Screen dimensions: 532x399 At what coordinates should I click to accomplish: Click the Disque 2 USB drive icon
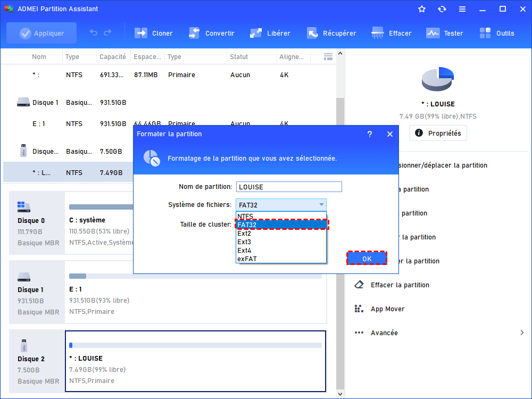pyautogui.click(x=24, y=345)
